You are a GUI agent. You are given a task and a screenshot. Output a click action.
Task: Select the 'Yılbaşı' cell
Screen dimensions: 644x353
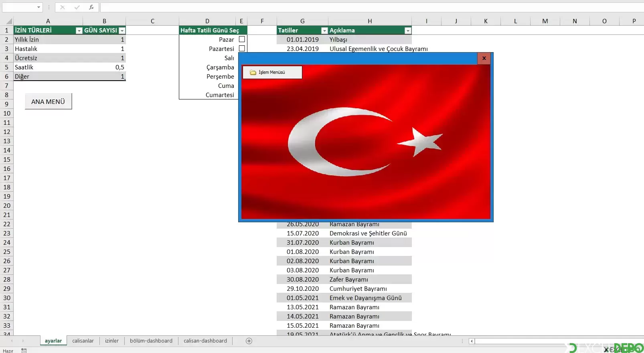[x=370, y=40]
